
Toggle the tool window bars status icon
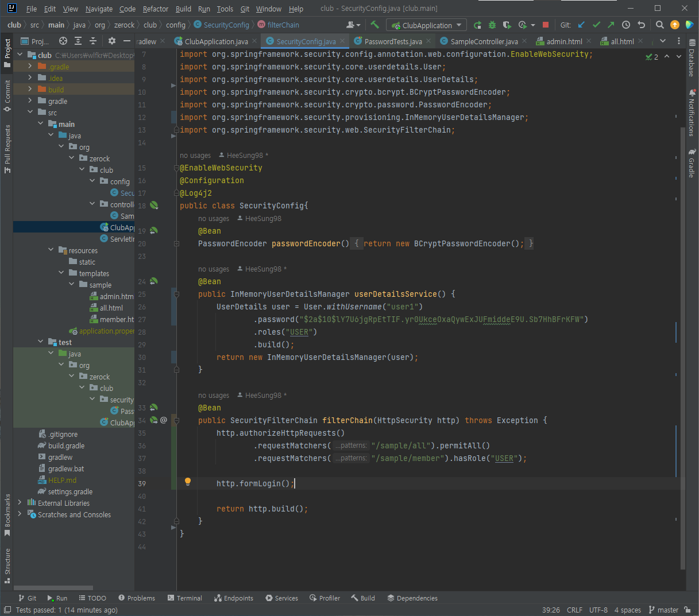pos(7,610)
